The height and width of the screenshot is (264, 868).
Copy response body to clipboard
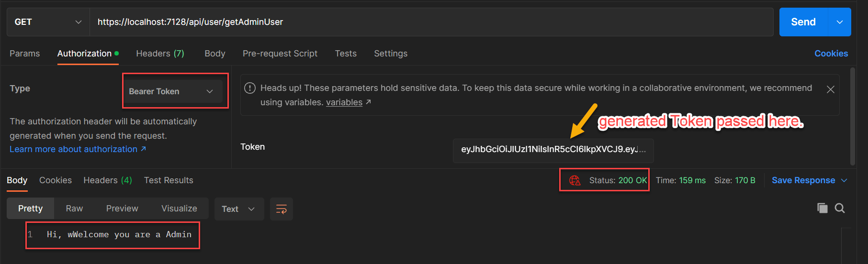[822, 208]
